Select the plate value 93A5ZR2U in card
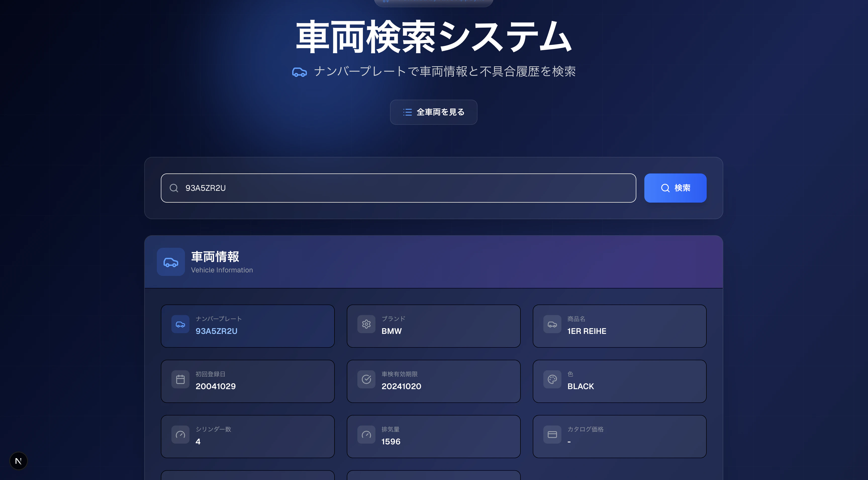 coord(216,331)
